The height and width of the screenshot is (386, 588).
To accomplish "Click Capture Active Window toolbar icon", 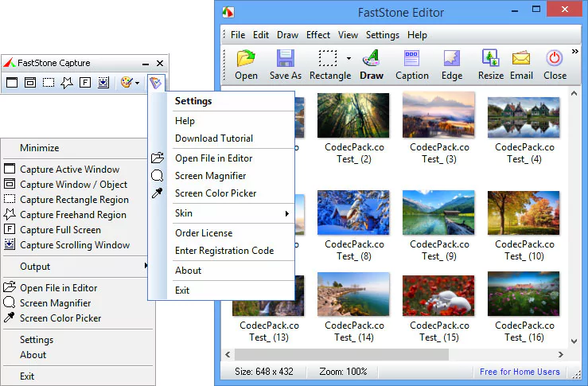I will (x=12, y=82).
